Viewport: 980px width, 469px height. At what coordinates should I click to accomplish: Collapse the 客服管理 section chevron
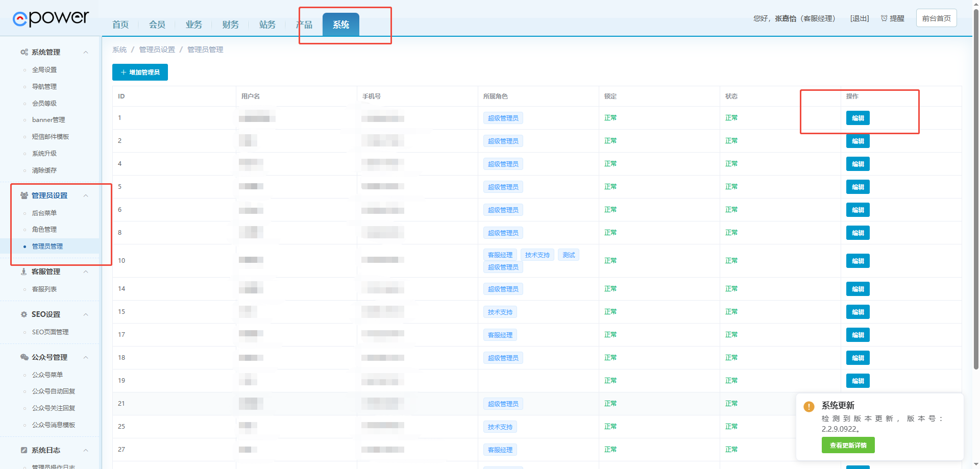coord(86,271)
